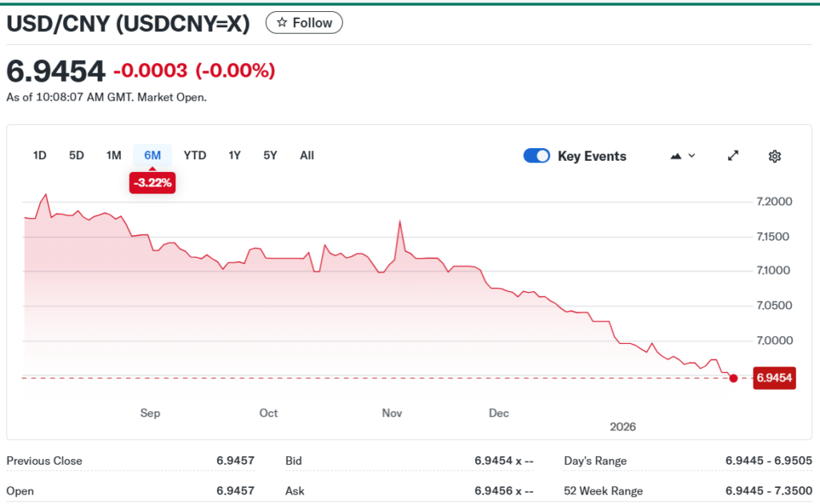This screenshot has height=504, width=820.
Task: Choose the 1M chart range
Action: coord(114,155)
